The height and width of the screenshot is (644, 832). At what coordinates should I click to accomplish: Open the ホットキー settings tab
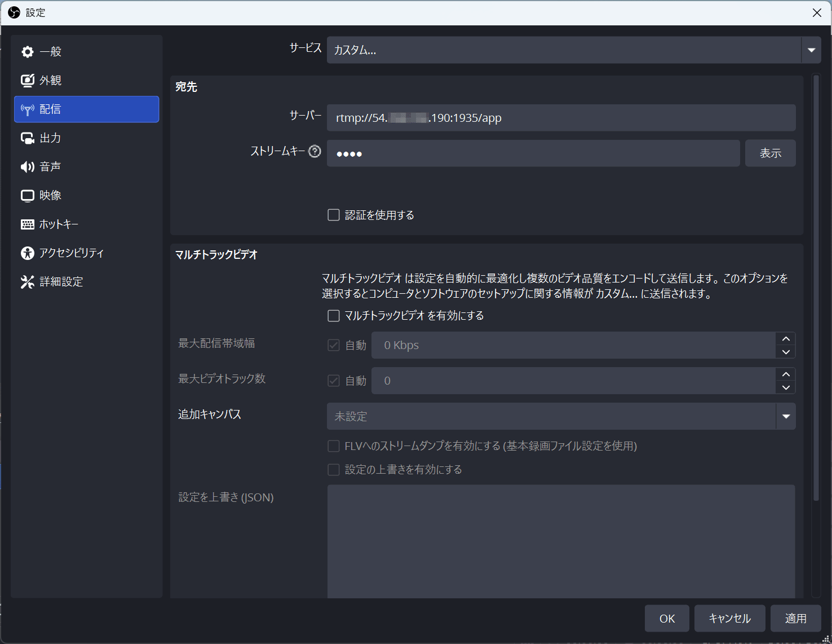87,224
